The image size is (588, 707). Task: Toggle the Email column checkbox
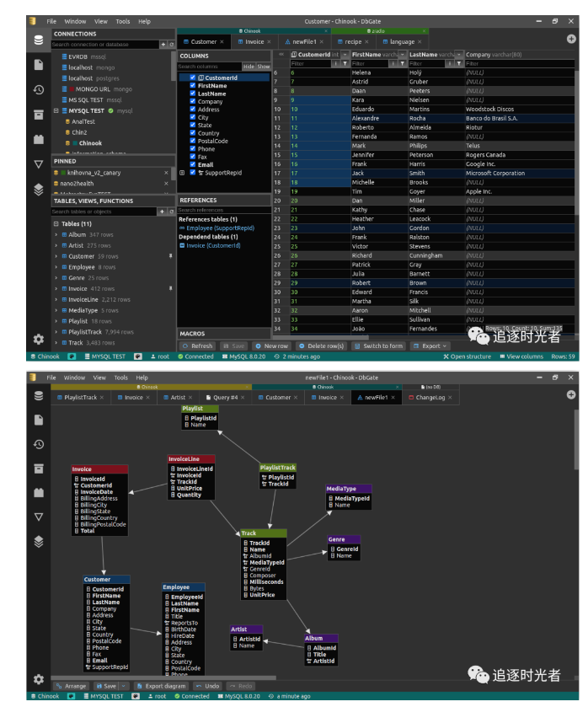point(193,164)
